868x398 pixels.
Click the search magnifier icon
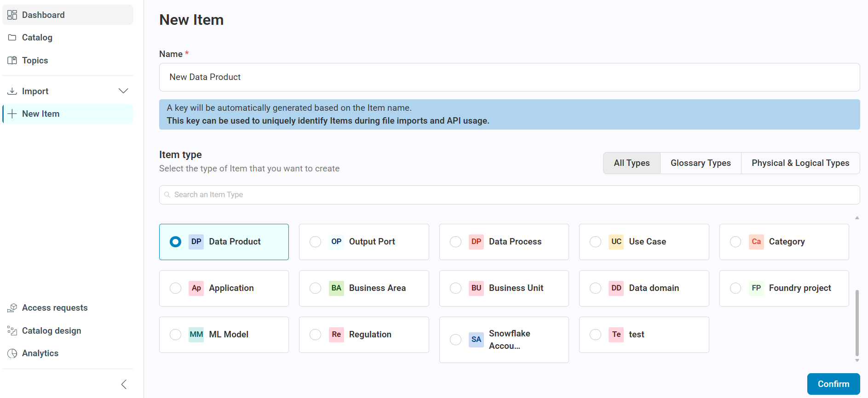[167, 195]
